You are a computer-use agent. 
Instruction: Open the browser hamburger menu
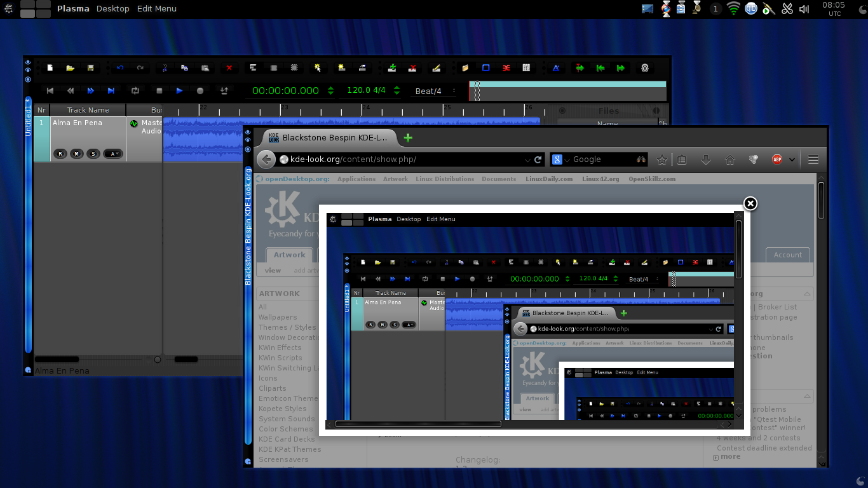click(x=813, y=159)
